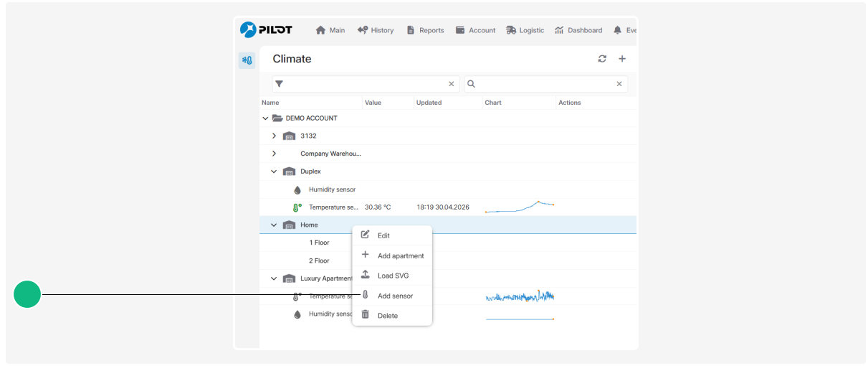Screen dimensions: 868x366
Task: Click the Home building icon
Action: pos(289,225)
